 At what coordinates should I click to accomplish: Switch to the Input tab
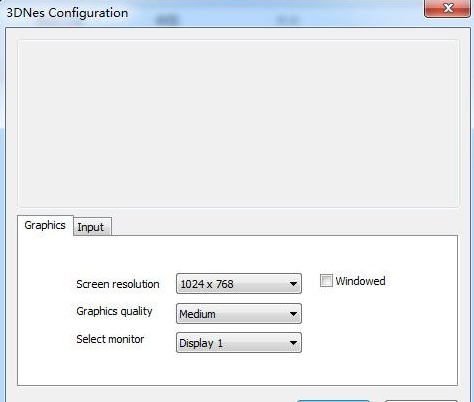click(92, 227)
